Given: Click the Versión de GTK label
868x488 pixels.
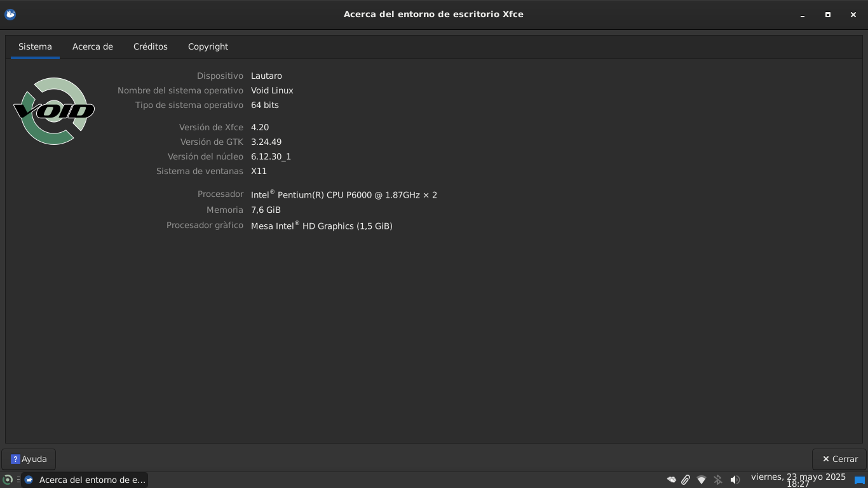Looking at the screenshot, I should click(212, 142).
